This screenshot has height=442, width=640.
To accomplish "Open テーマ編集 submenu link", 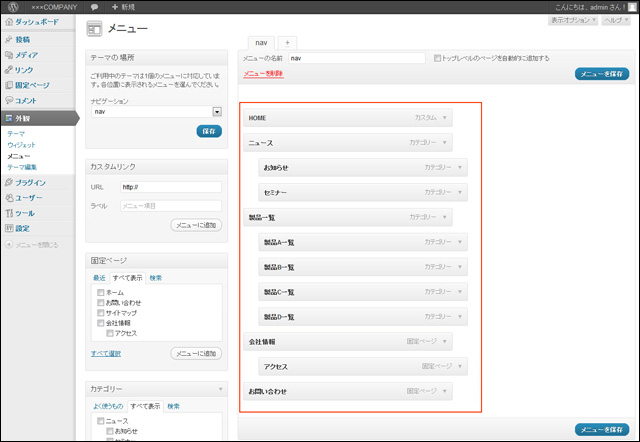I will (x=22, y=167).
